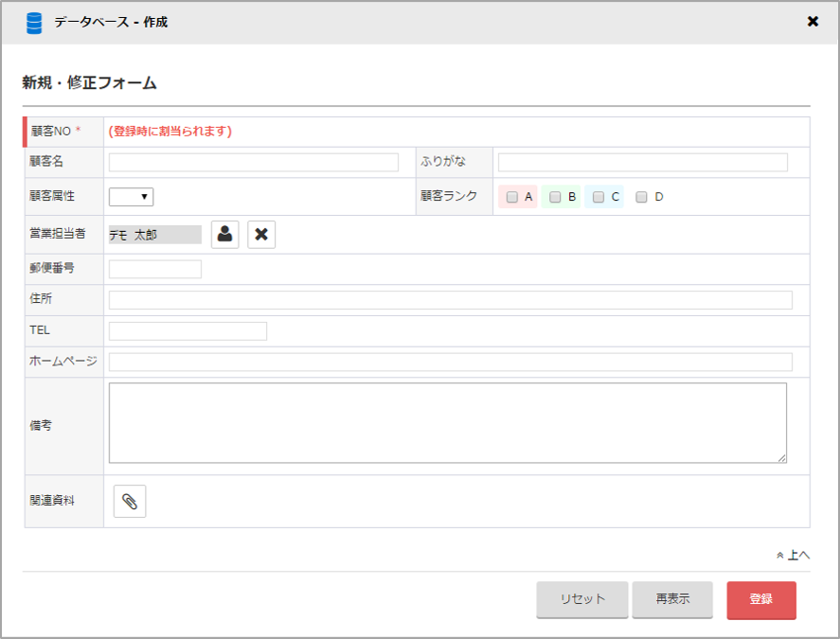Image resolution: width=840 pixels, height=639 pixels.
Task: Click the 住所 address field
Action: 450,300
